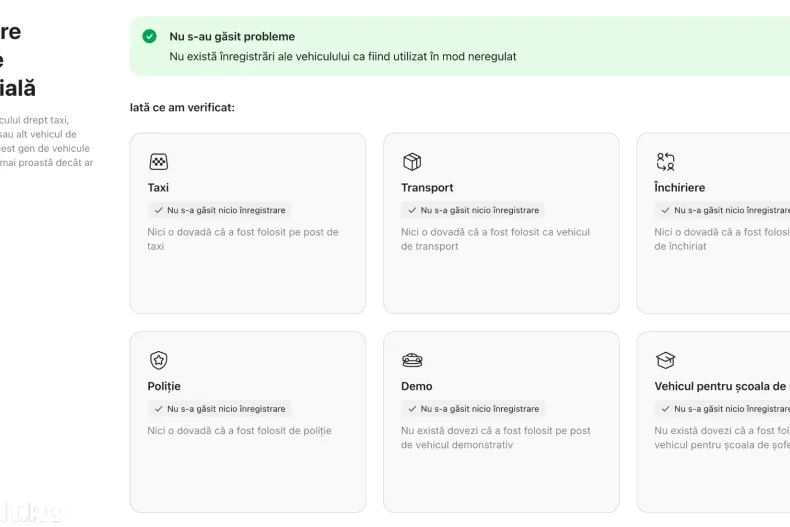The height and width of the screenshot is (527, 790).
Task: Click the checkmark in Demo status badge
Action: point(412,409)
